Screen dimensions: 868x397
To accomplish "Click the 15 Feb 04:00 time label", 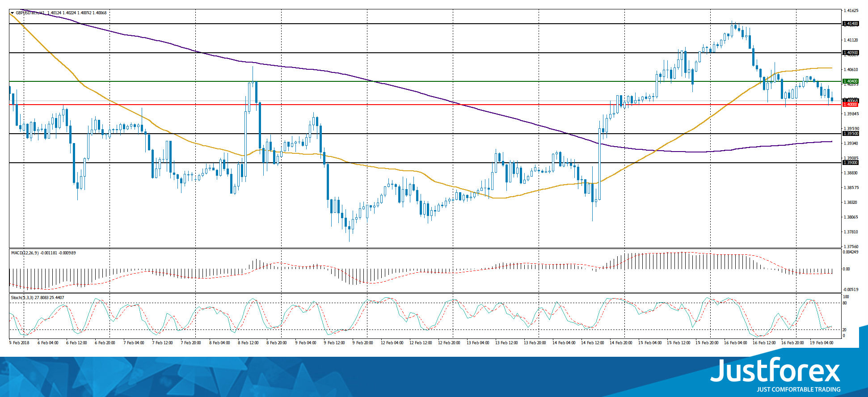I will (649, 343).
